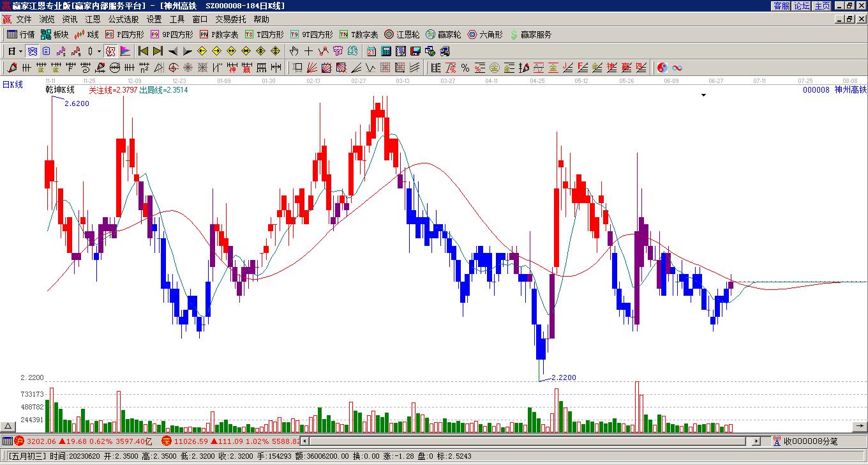Click the right arrow at volume panel right edge
868x465 pixels.
860,427
